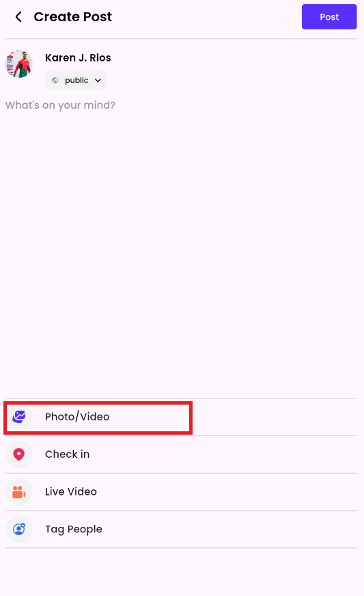The width and height of the screenshot is (364, 596).
Task: Select the Photo/Video label
Action: coord(77,417)
